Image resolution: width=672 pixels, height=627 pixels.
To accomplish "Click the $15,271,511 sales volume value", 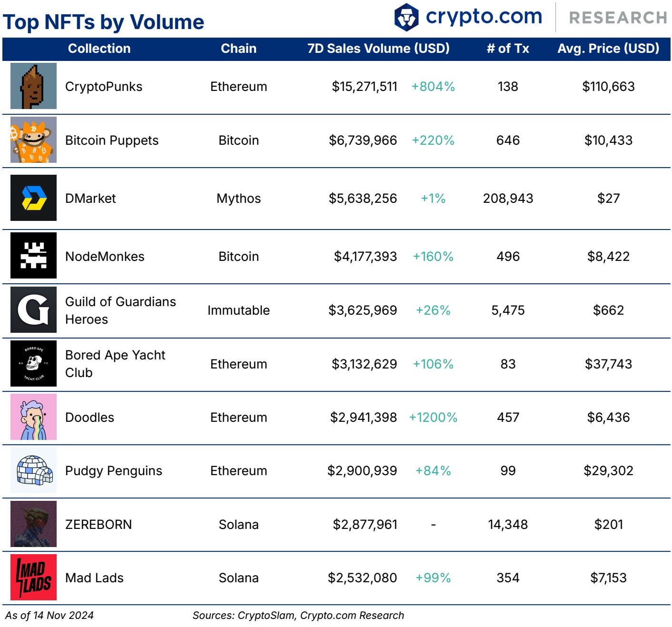I will [365, 87].
